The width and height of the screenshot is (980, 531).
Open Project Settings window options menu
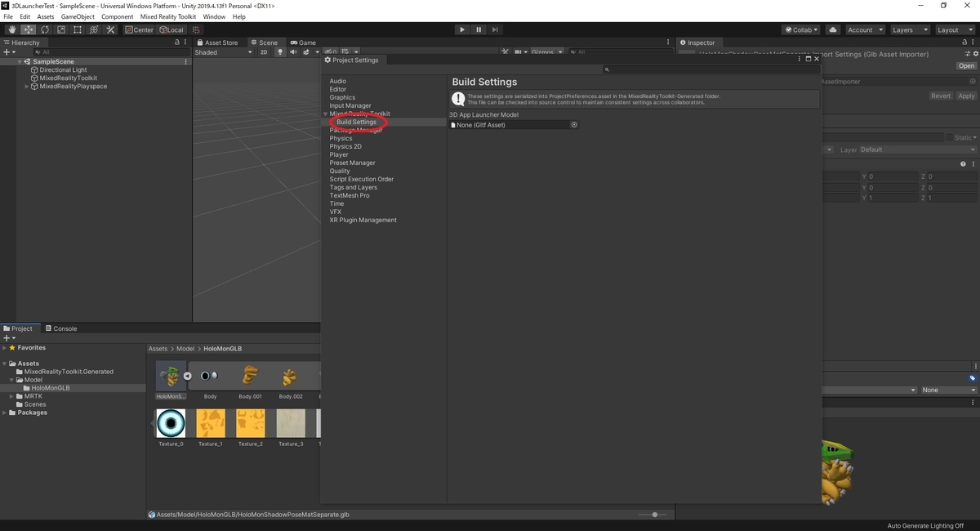[800, 60]
